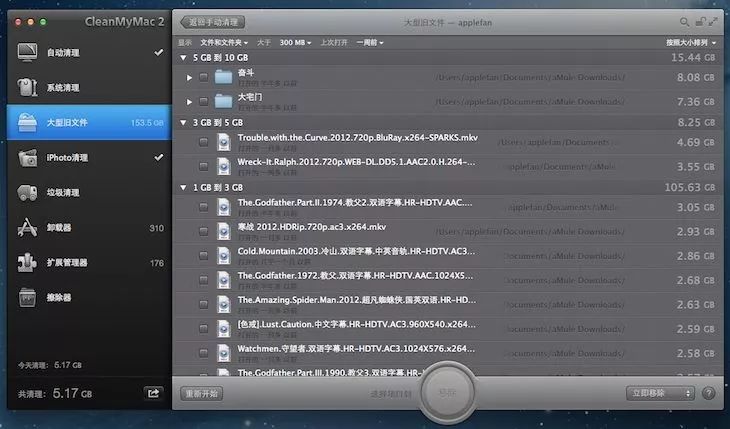Click the large round clean button
This screenshot has height=429, width=730.
(x=447, y=393)
